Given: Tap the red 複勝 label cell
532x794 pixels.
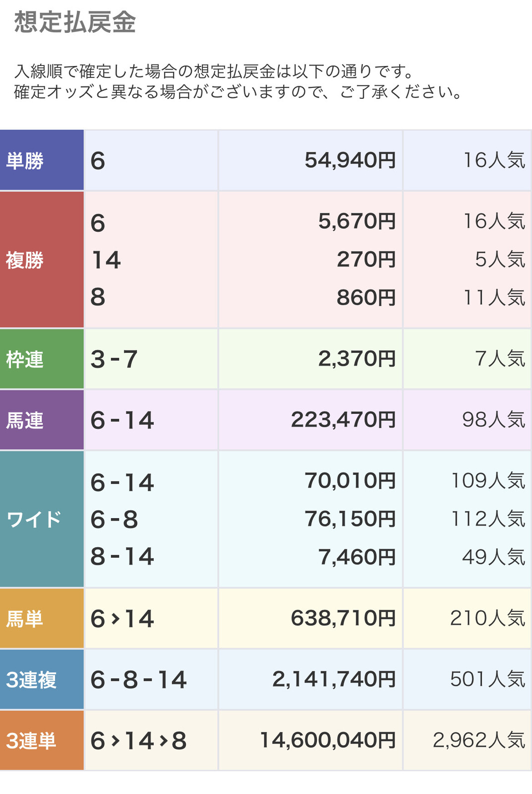Looking at the screenshot, I should (25, 260).
